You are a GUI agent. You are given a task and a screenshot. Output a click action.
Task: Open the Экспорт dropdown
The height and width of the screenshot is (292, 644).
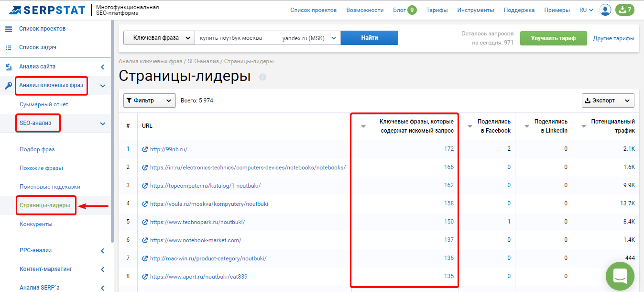[608, 101]
